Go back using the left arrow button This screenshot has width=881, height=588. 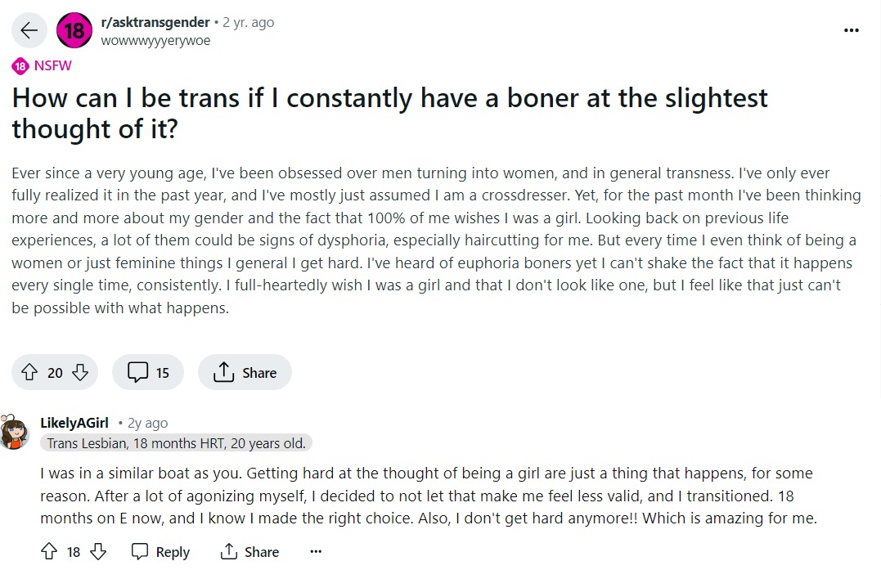click(29, 30)
